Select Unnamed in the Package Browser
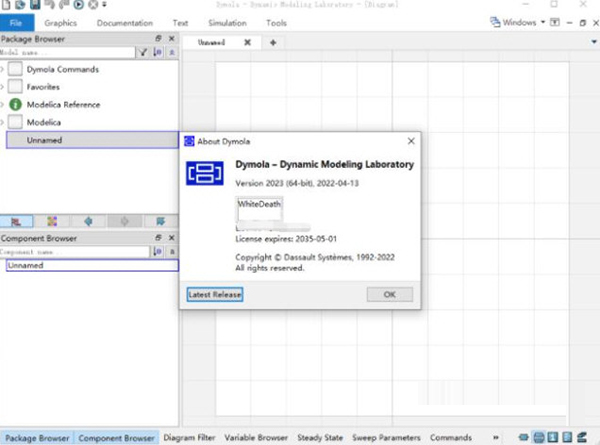Viewport: 600px width, 445px height. [x=44, y=140]
